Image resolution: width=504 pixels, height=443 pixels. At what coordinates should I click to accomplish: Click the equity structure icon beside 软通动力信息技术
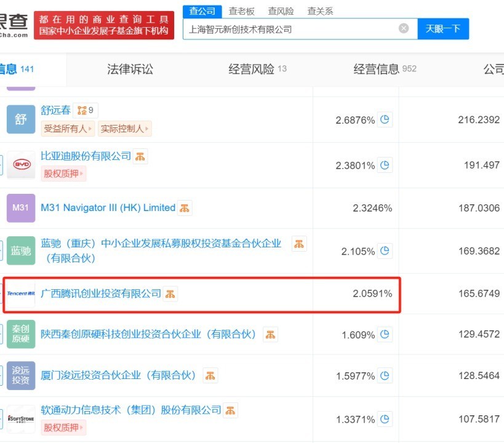tap(230, 410)
